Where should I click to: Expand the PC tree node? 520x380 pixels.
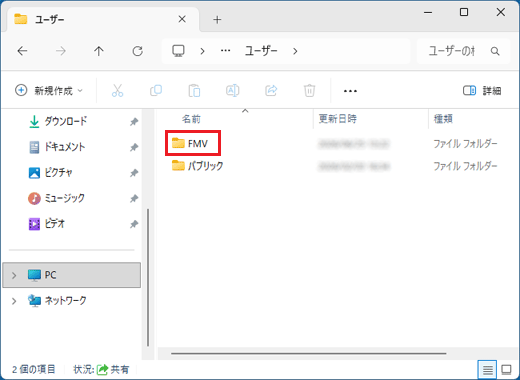click(14, 275)
